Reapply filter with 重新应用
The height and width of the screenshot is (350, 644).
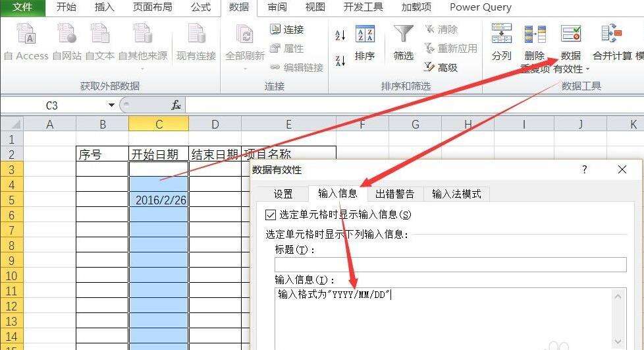point(450,49)
